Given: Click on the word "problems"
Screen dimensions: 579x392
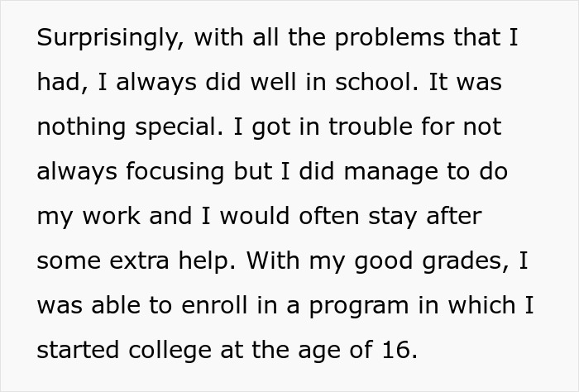Looking at the screenshot, I should click(390, 39).
